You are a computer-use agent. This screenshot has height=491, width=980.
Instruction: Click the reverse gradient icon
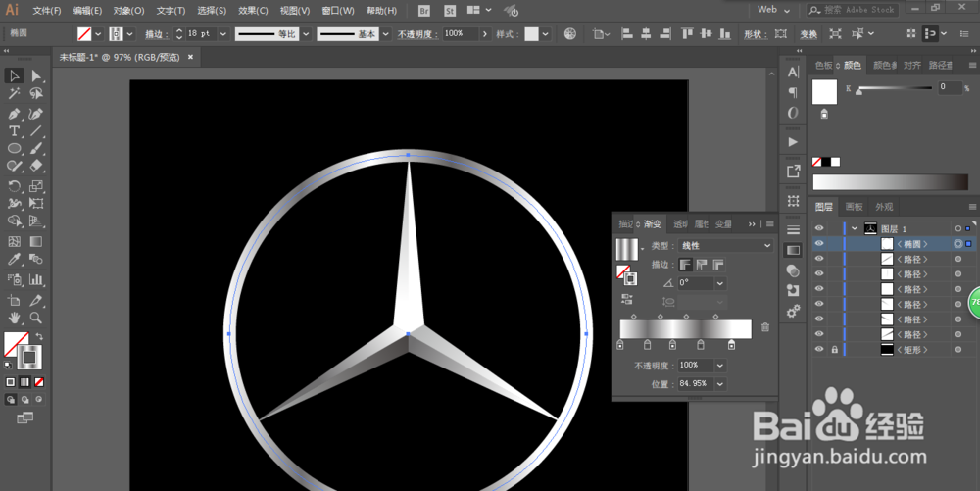(x=627, y=299)
